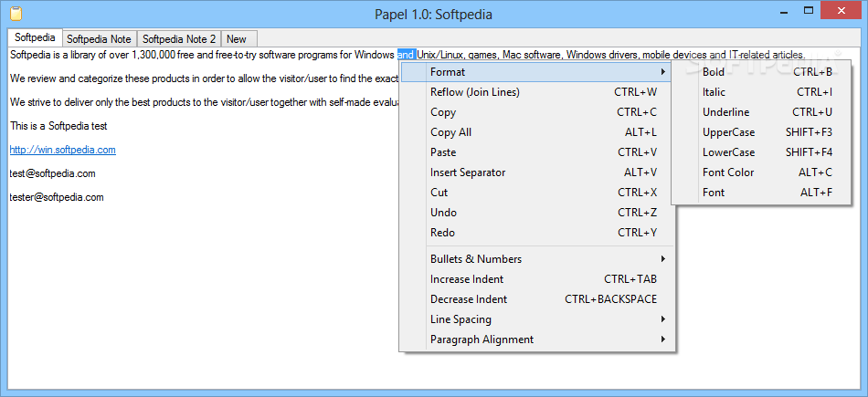The height and width of the screenshot is (397, 868).
Task: Apply Underline from the Format submenu
Action: point(760,112)
